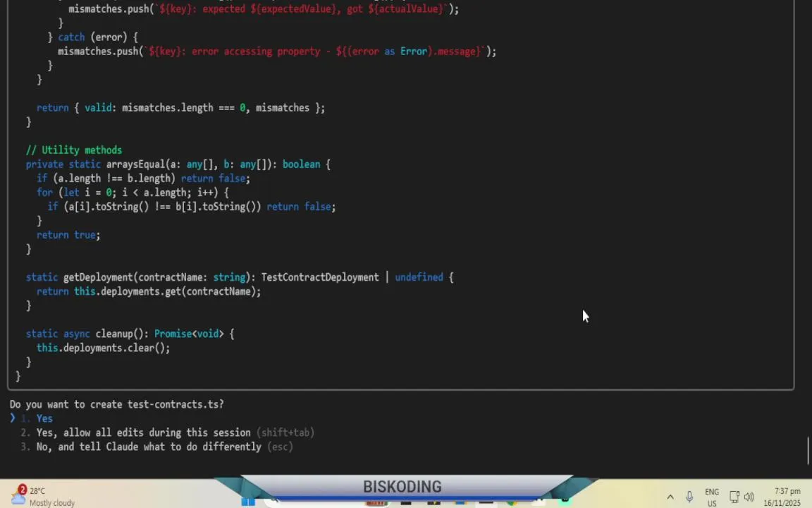Click the 'static async cleanup()' declaration line
Viewport: 812px width, 508px height.
point(130,333)
